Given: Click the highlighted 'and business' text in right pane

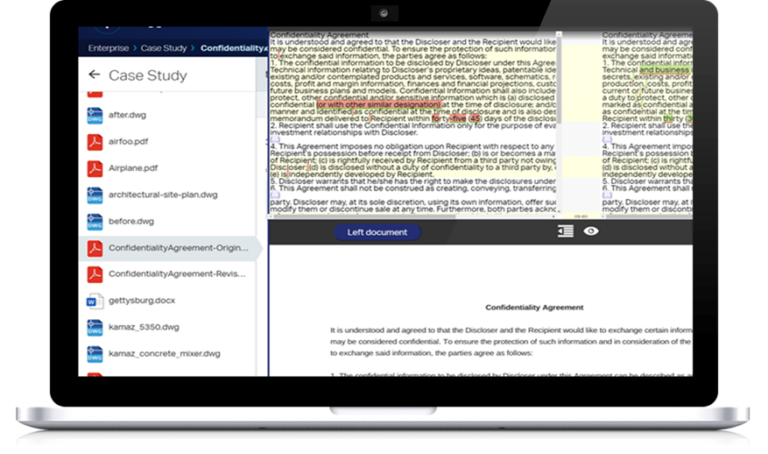Looking at the screenshot, I should click(664, 69).
